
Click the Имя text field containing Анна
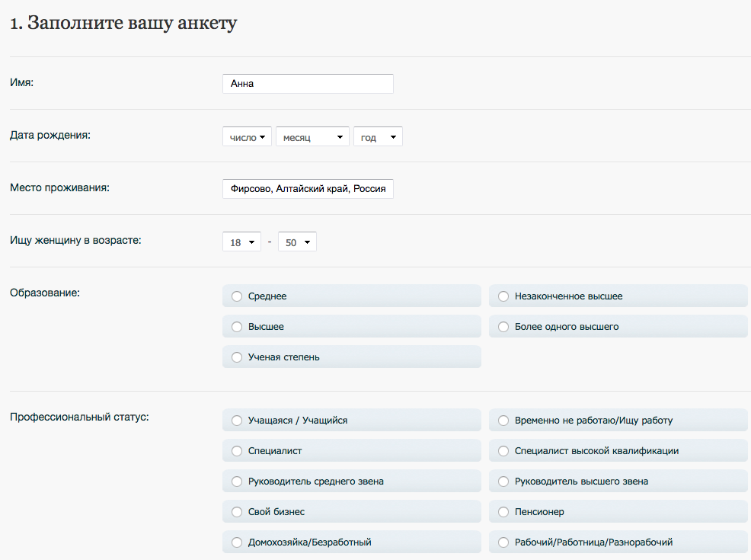pyautogui.click(x=308, y=83)
